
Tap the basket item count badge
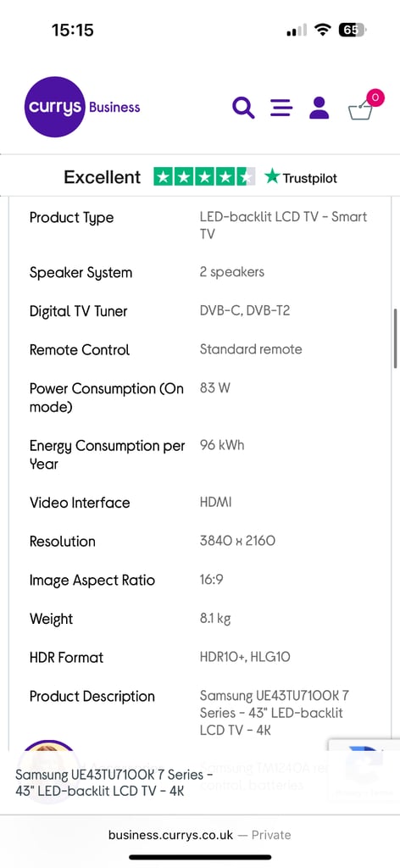(x=375, y=98)
